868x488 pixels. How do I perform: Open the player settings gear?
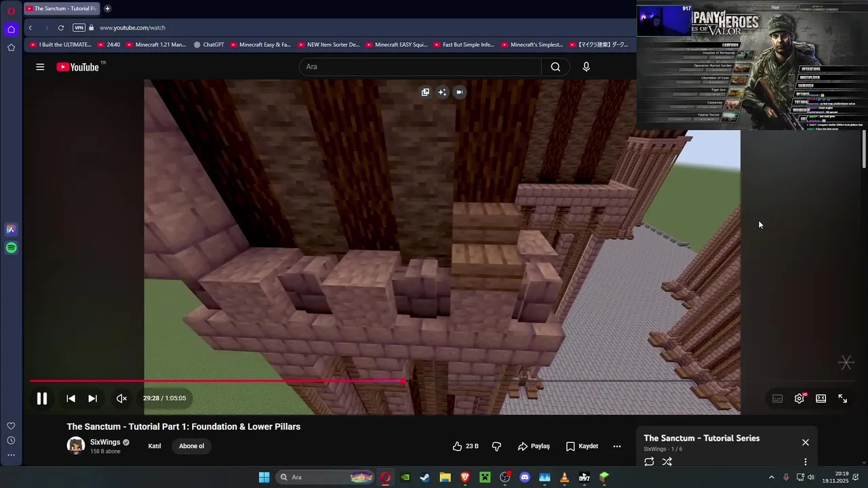click(800, 399)
